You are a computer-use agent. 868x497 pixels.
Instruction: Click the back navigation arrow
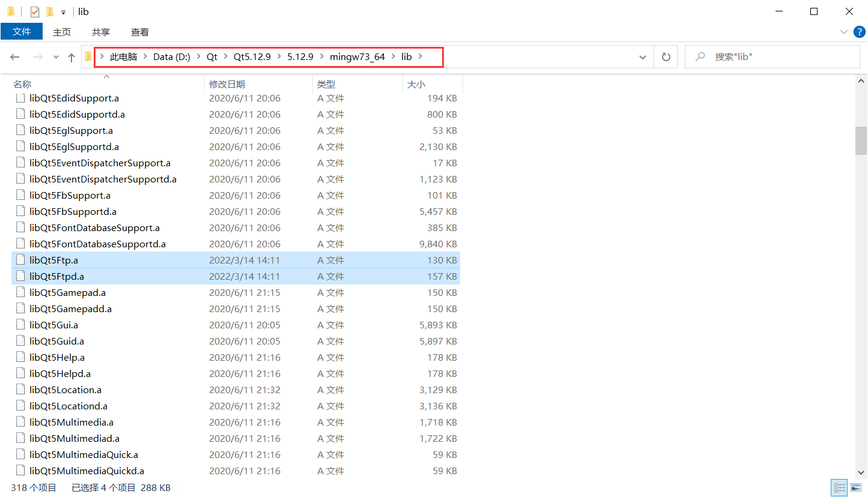click(15, 57)
